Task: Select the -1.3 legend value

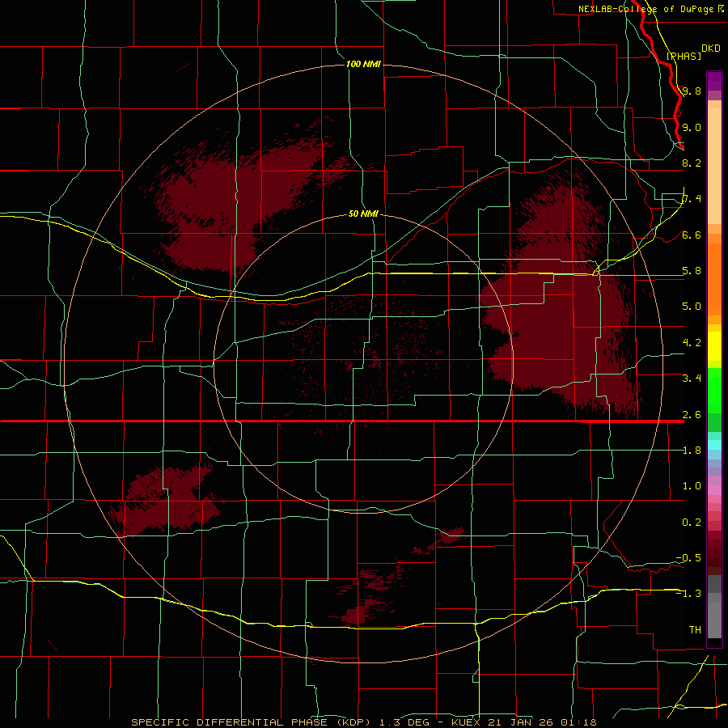Action: pyautogui.click(x=688, y=594)
